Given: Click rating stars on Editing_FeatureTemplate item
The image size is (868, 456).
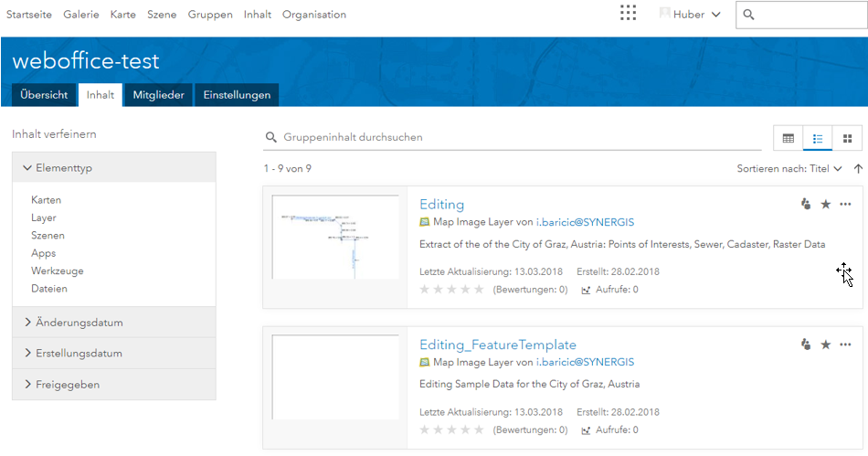Looking at the screenshot, I should tap(451, 430).
